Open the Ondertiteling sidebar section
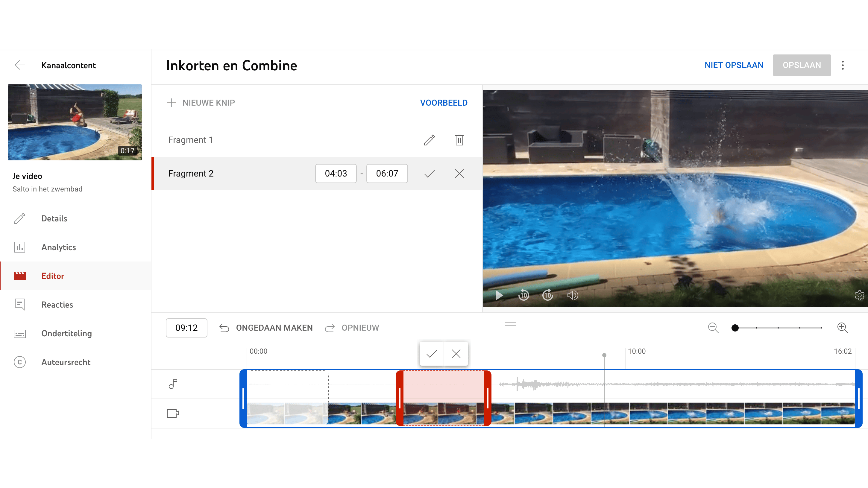Image resolution: width=868 pixels, height=488 pixels. pos(66,333)
